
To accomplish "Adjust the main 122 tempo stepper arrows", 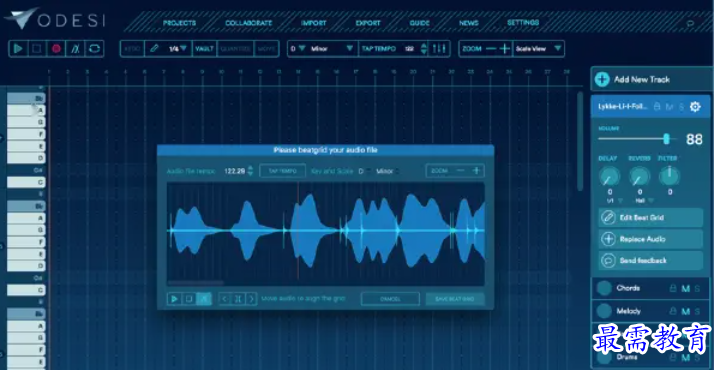I will point(424,48).
